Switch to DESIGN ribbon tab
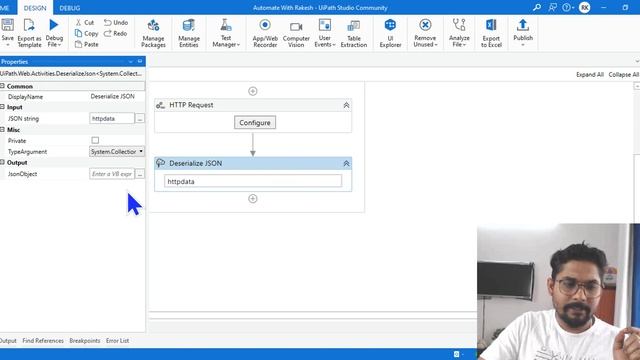The width and height of the screenshot is (640, 360). tap(35, 8)
